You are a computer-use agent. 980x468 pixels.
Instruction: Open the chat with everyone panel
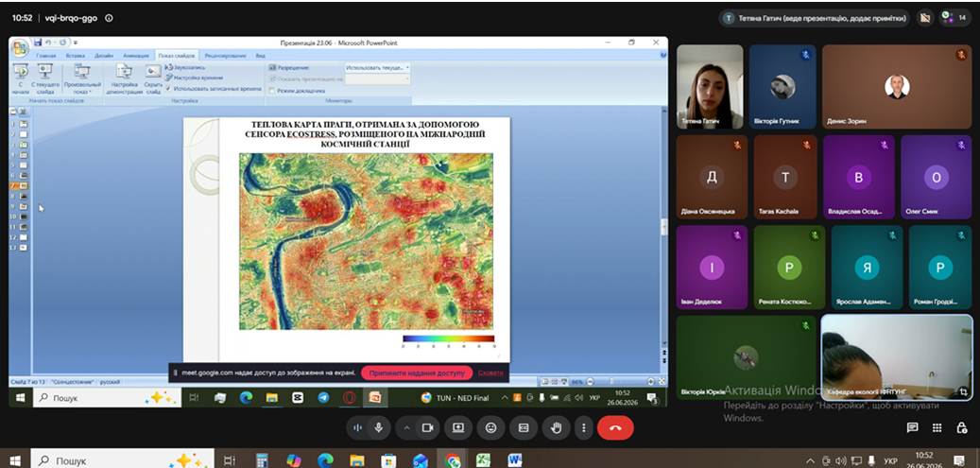[x=913, y=428]
